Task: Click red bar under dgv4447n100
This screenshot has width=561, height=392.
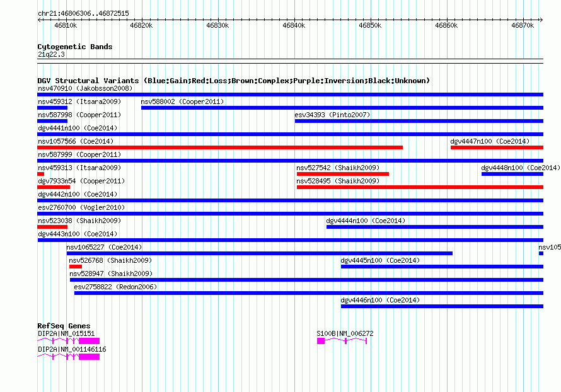Action: [497, 147]
